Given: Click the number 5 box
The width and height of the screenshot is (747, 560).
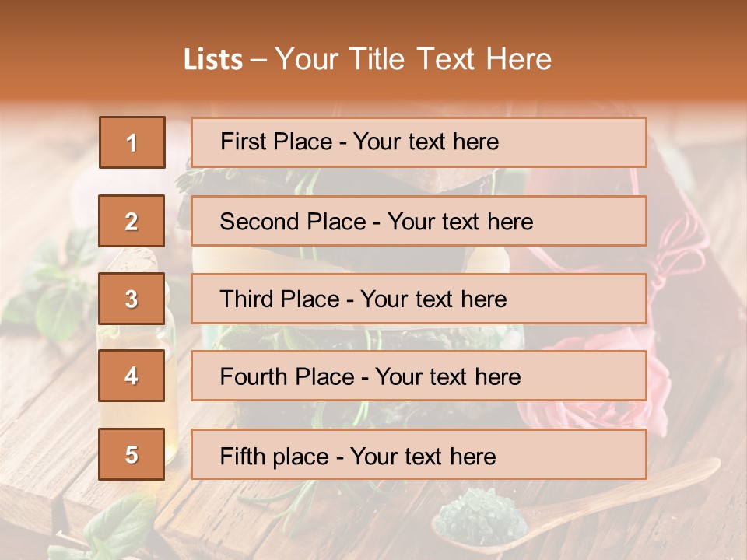Looking at the screenshot, I should pyautogui.click(x=132, y=453).
